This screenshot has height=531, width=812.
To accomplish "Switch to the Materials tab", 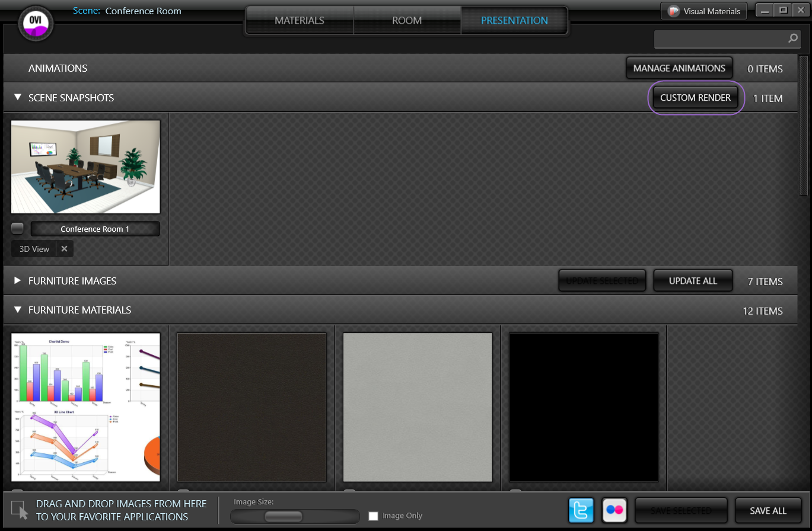I will coord(300,20).
